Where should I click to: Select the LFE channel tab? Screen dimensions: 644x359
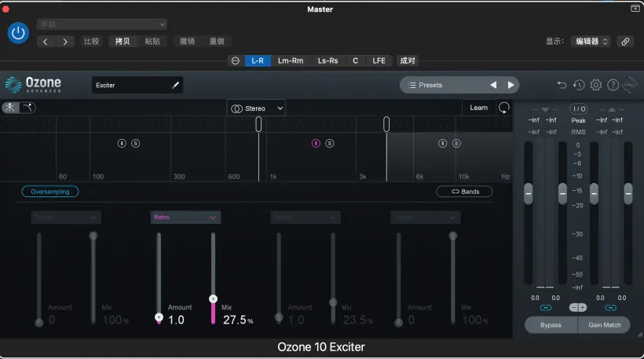pyautogui.click(x=379, y=60)
